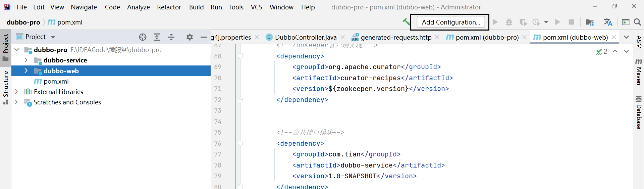Collapse the dubbo-pro root node
This screenshot has width=644, height=189.
(17, 50)
